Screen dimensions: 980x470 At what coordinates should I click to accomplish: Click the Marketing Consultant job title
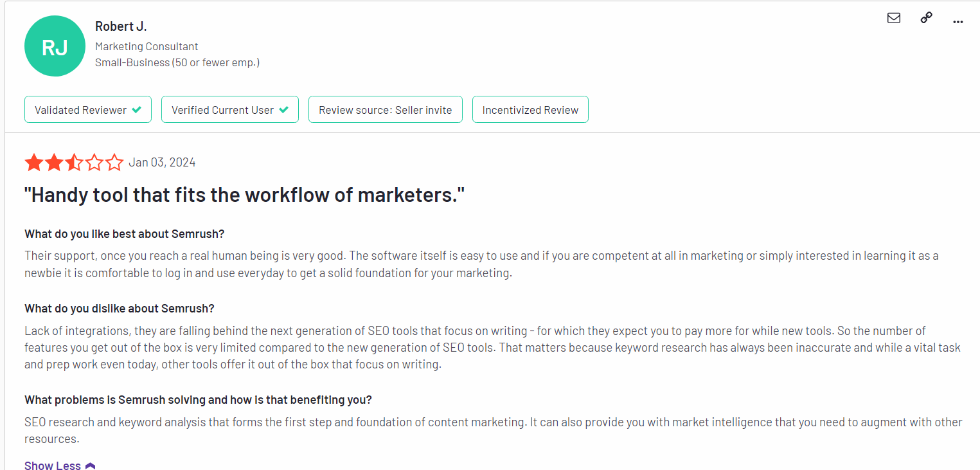(147, 46)
